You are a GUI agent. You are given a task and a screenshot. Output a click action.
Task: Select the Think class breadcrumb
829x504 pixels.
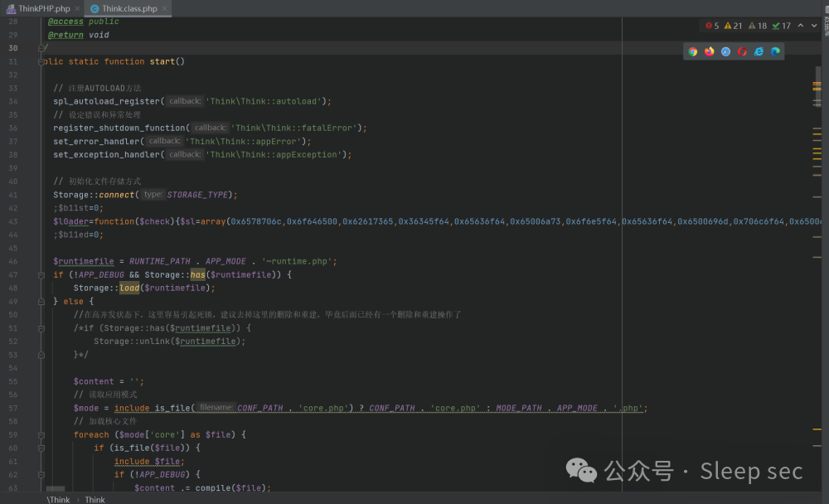(95, 500)
